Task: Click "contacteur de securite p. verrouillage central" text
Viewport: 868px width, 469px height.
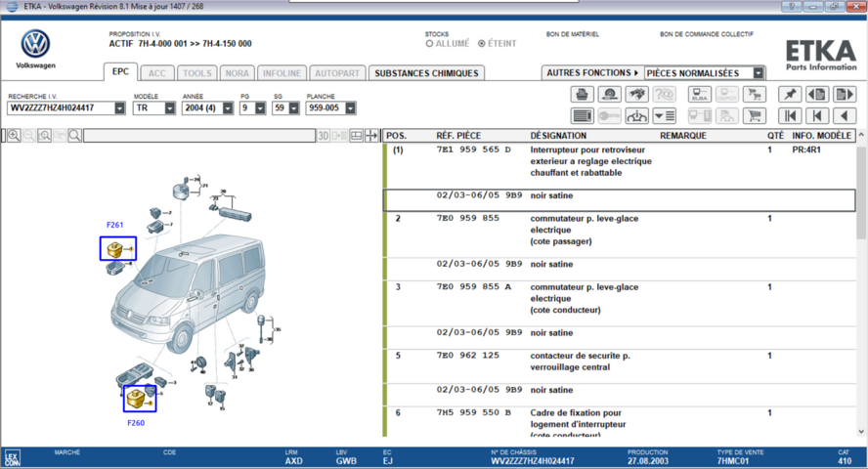Action: pyautogui.click(x=581, y=362)
